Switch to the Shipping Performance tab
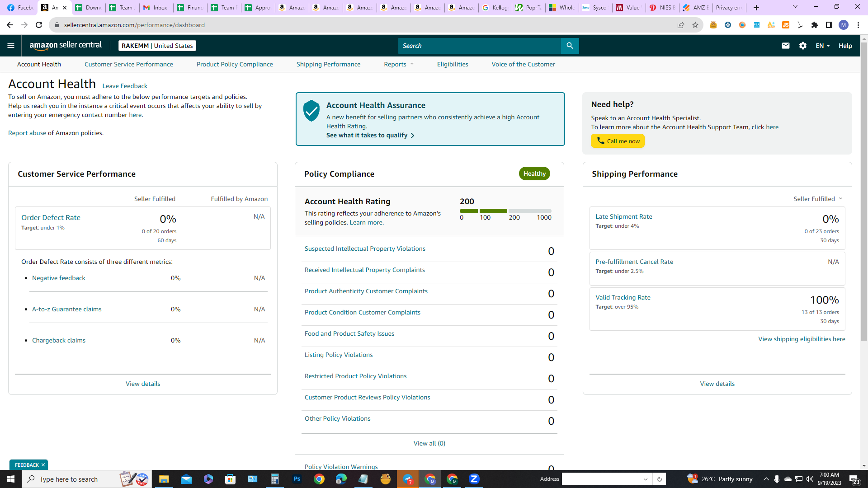 point(329,64)
